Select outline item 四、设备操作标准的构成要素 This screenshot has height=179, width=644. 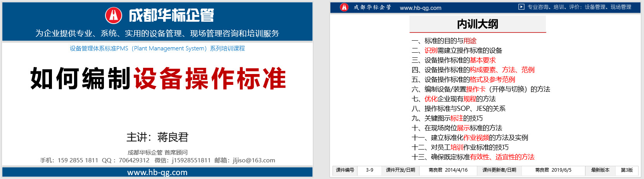coord(473,70)
